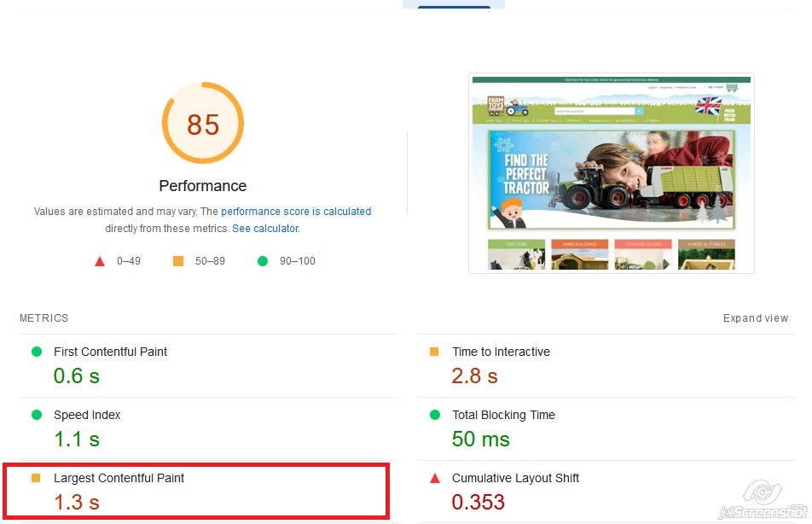
Task: Expand the metrics view
Action: click(755, 318)
